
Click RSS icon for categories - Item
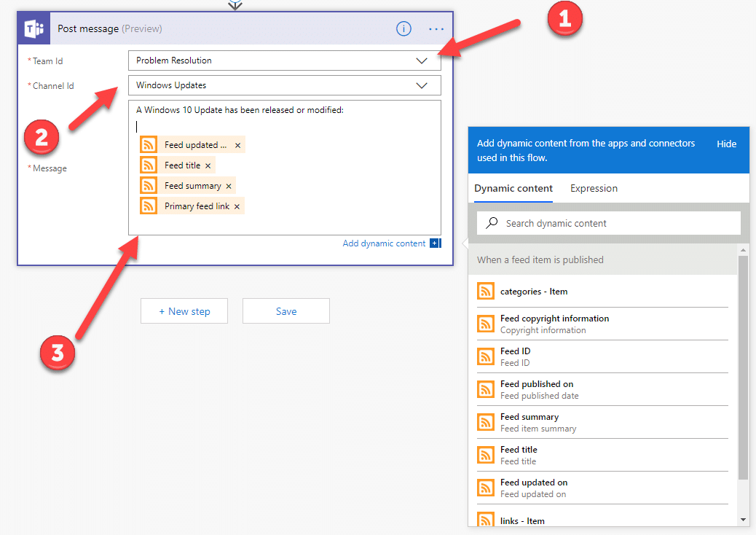(486, 291)
